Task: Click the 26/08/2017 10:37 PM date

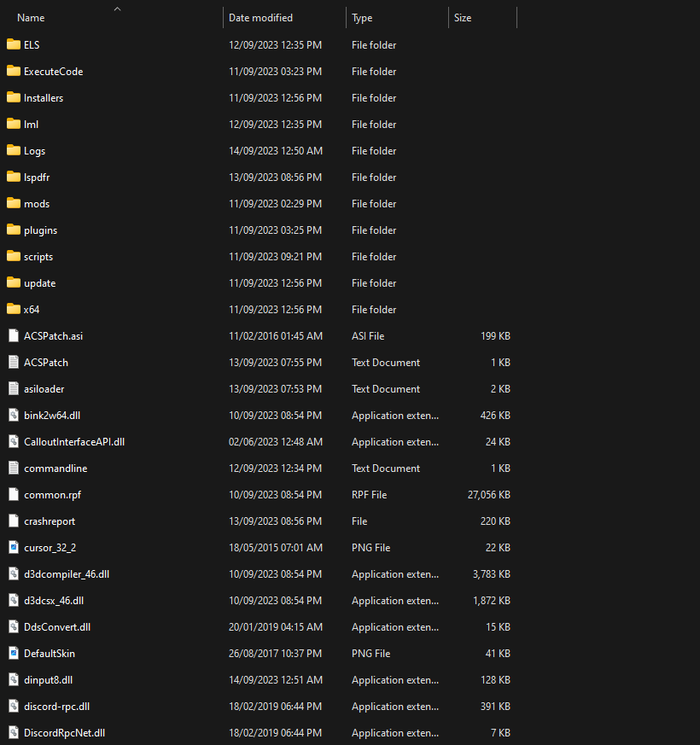Action: pos(275,654)
